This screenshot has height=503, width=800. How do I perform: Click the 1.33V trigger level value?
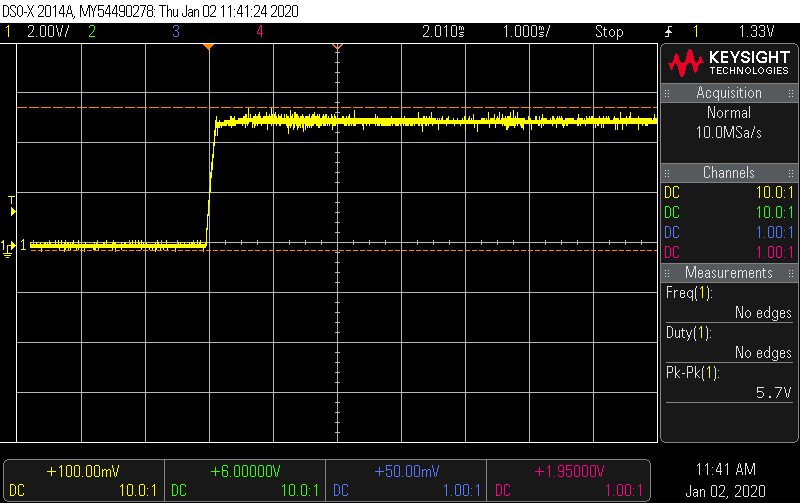(x=757, y=32)
